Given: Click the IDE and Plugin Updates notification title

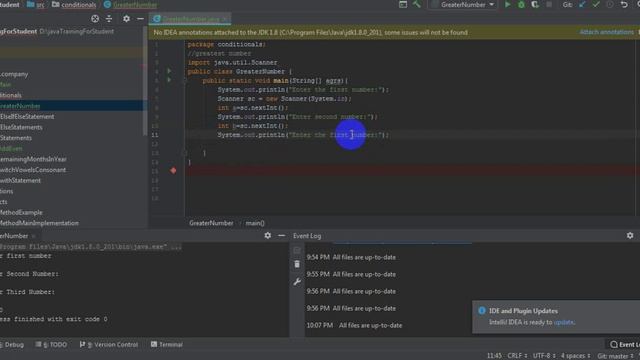Looking at the screenshot, I should coord(523,311).
